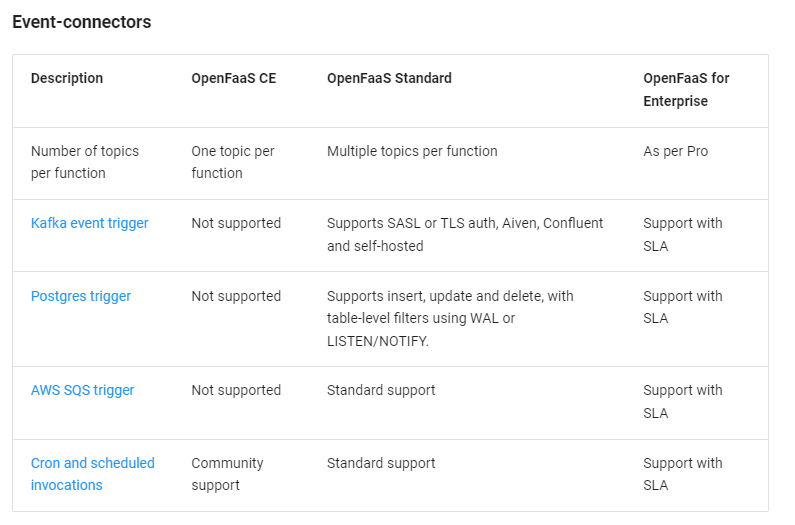Click the Kafka row 'Not supported' cell

236,223
